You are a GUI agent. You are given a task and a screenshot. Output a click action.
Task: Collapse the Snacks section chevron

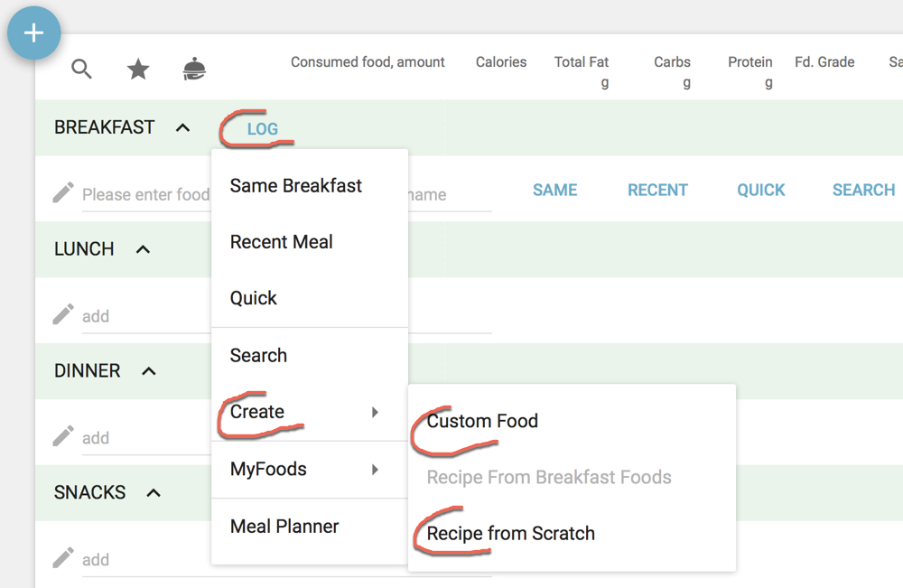pos(154,493)
